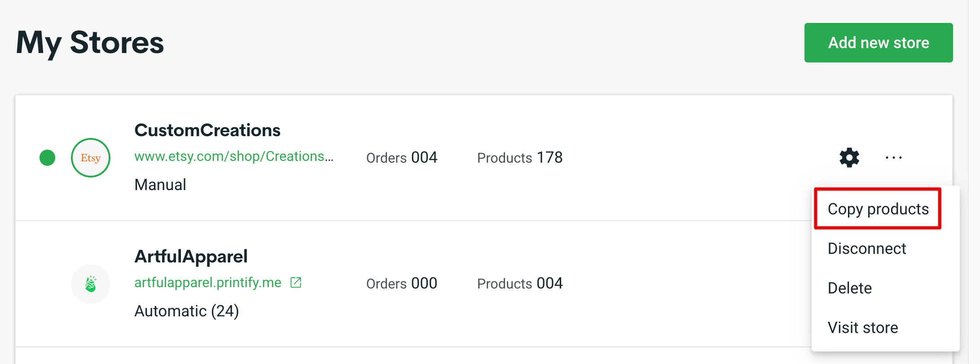The image size is (980, 364).
Task: Click the ArtfulApparel store name
Action: (191, 256)
